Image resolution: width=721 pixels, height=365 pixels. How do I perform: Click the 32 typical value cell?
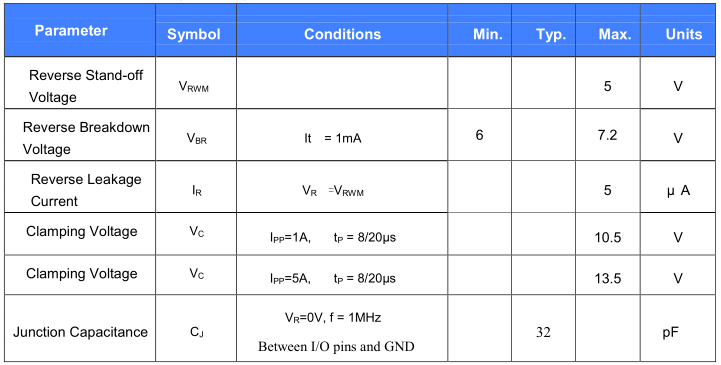pos(544,328)
